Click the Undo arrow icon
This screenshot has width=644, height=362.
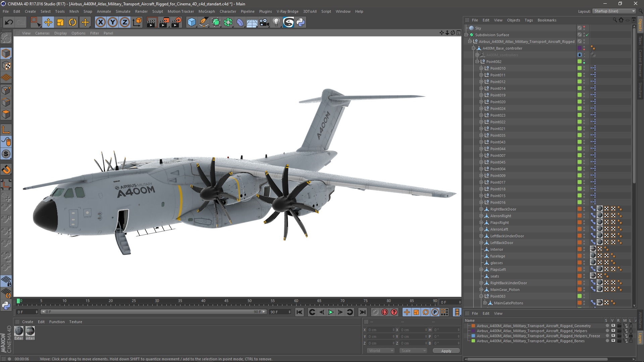point(9,22)
